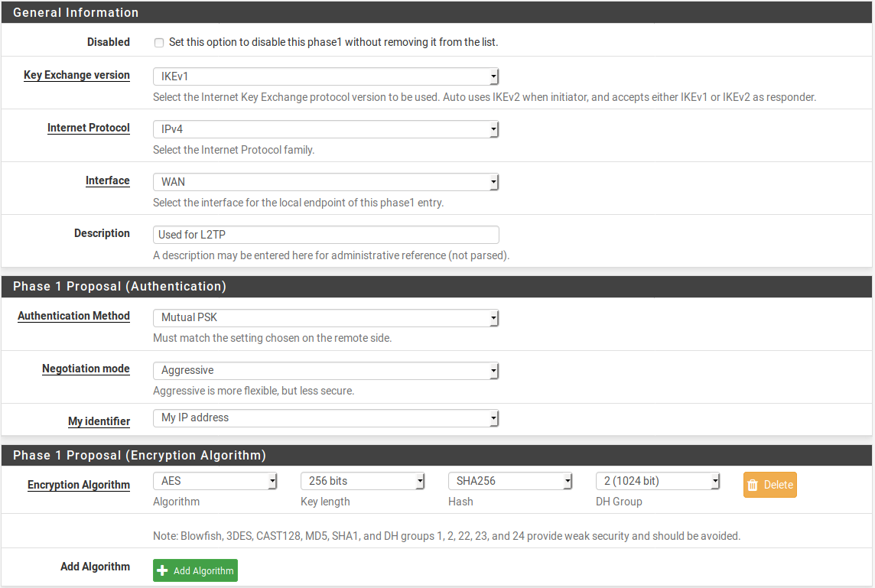Open the Key Exchange version dropdown
875x588 pixels.
click(326, 76)
